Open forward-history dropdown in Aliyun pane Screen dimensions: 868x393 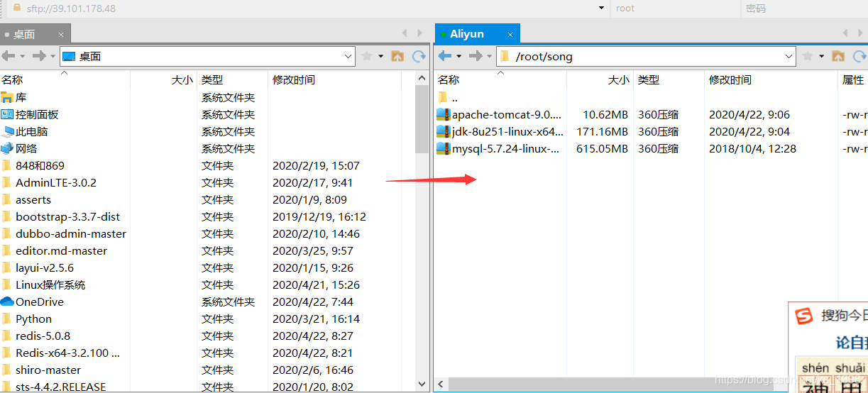489,56
